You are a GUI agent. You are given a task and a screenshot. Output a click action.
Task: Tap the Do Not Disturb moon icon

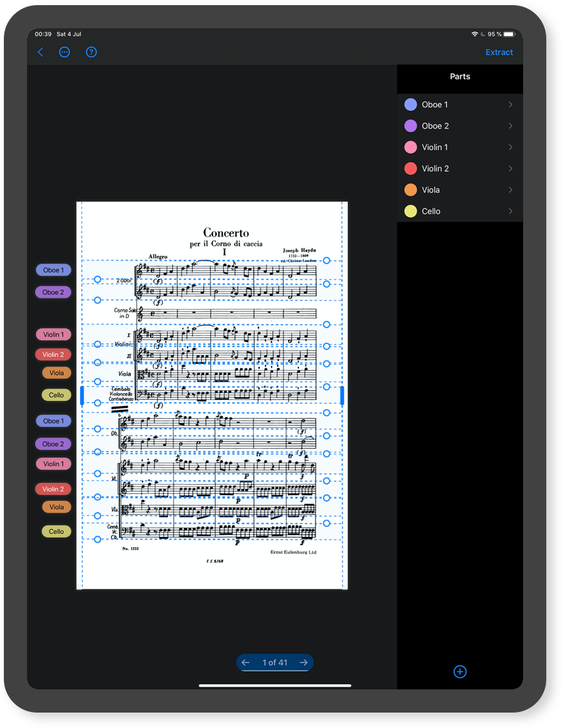pyautogui.click(x=483, y=34)
